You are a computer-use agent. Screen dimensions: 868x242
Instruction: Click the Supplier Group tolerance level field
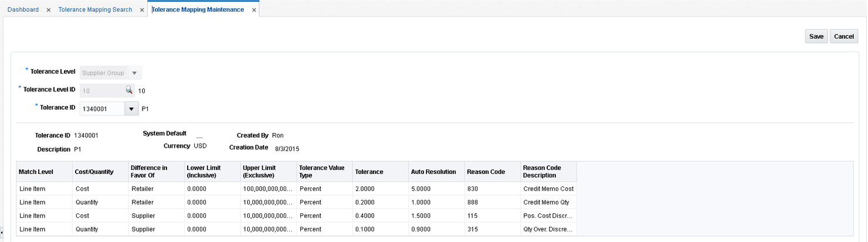point(104,73)
